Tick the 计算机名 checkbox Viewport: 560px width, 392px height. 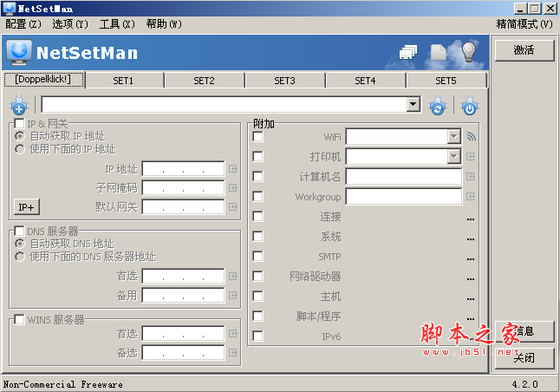pyautogui.click(x=257, y=177)
